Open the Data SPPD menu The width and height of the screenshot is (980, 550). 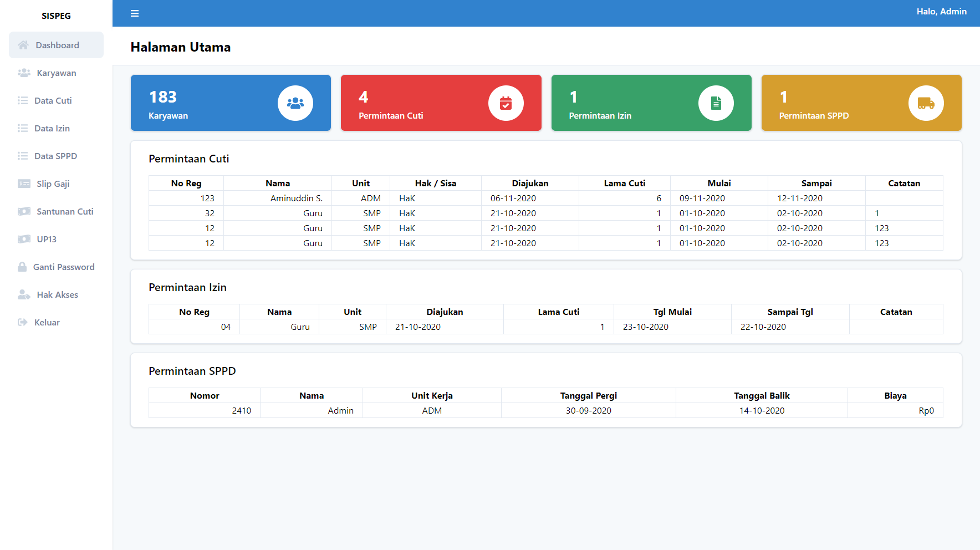(x=56, y=156)
